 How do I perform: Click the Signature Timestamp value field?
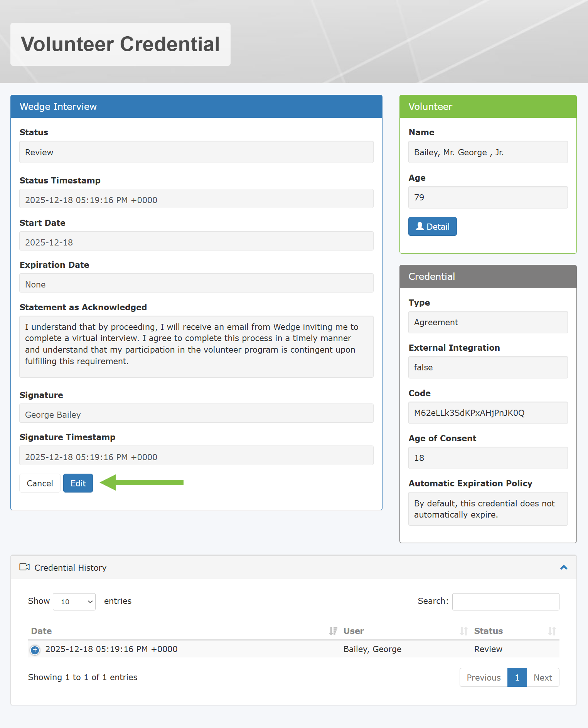click(196, 456)
